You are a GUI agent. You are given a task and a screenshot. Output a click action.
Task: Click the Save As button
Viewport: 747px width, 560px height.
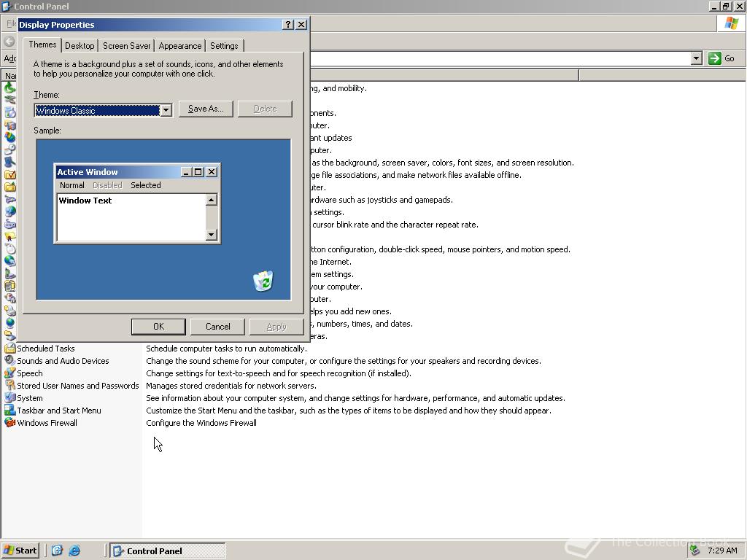206,109
